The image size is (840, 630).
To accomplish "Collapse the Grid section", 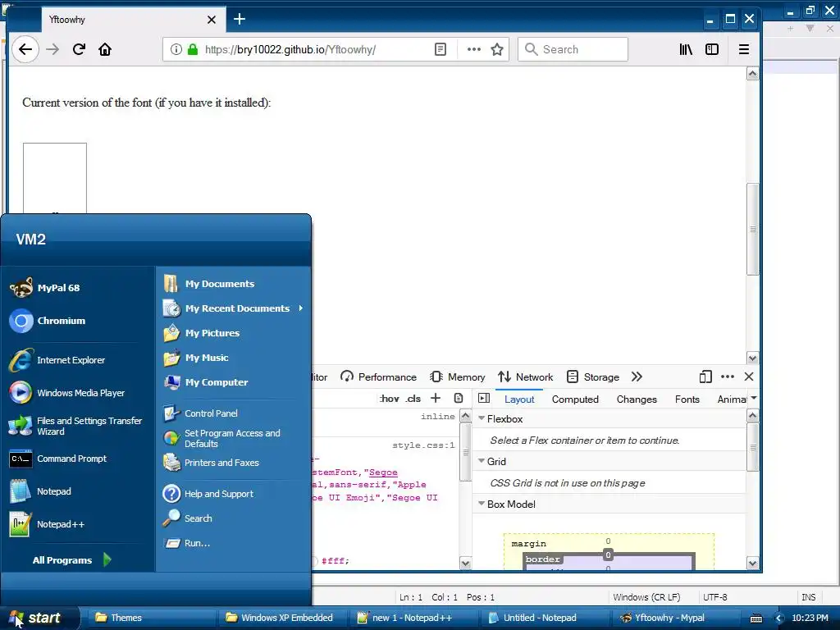I will (x=482, y=461).
